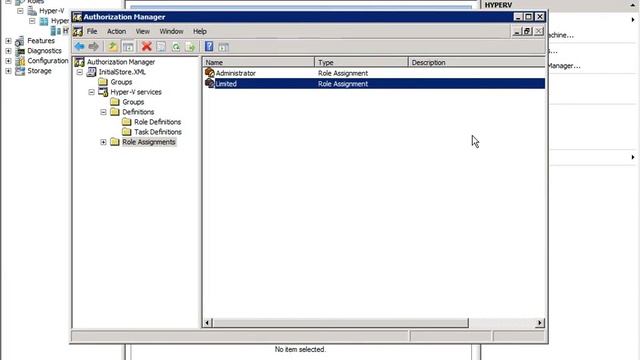Open the Window menu
The height and width of the screenshot is (360, 640).
coord(171,31)
